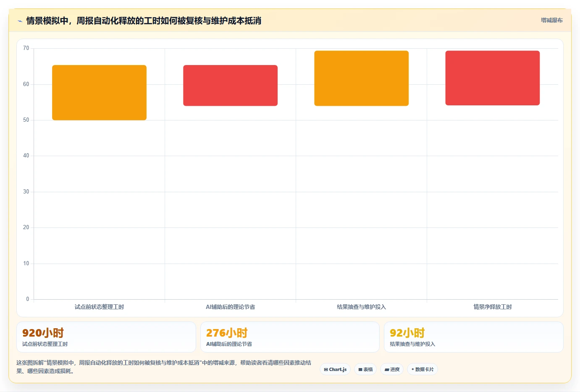Screen dimensions: 580x392
Task: Click the x-axis label 结果抽查与维护投入
Action: pyautogui.click(x=361, y=307)
